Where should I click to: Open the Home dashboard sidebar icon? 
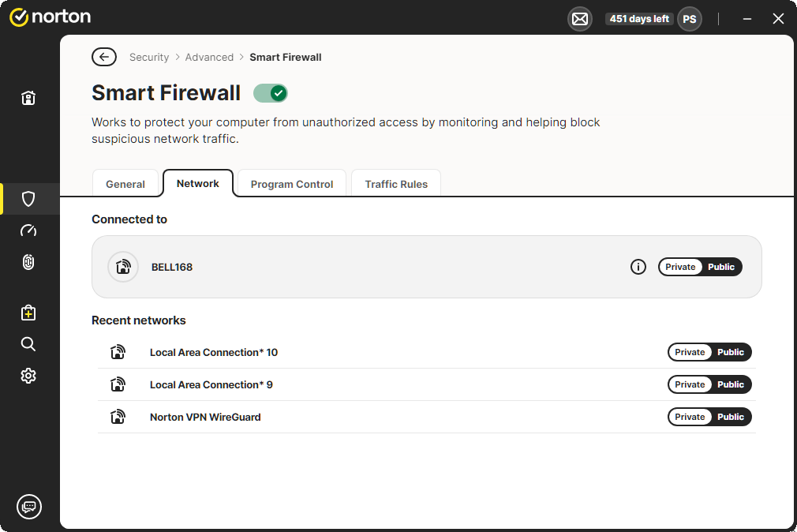coord(28,98)
